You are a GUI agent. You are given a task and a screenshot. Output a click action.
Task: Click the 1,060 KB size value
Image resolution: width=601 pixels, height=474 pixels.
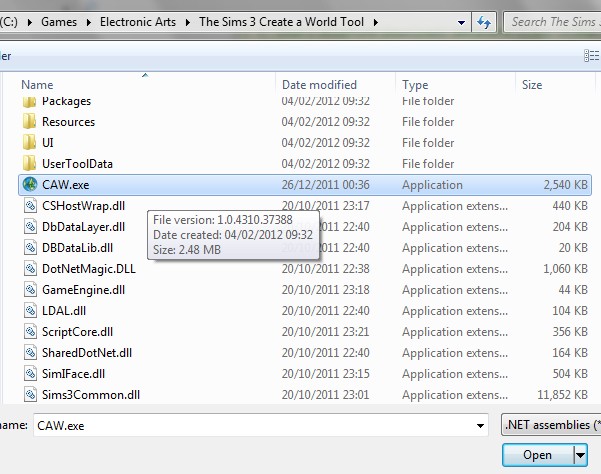[565, 269]
